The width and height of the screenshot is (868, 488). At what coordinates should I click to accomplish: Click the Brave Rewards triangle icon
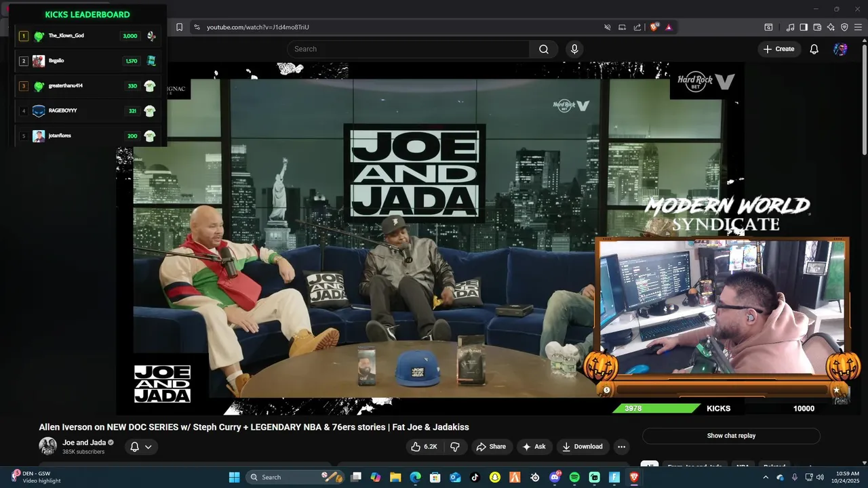669,27
